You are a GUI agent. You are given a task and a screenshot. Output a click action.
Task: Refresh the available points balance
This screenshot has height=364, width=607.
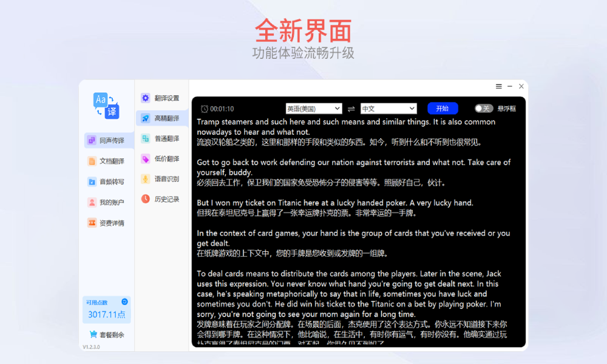click(124, 302)
